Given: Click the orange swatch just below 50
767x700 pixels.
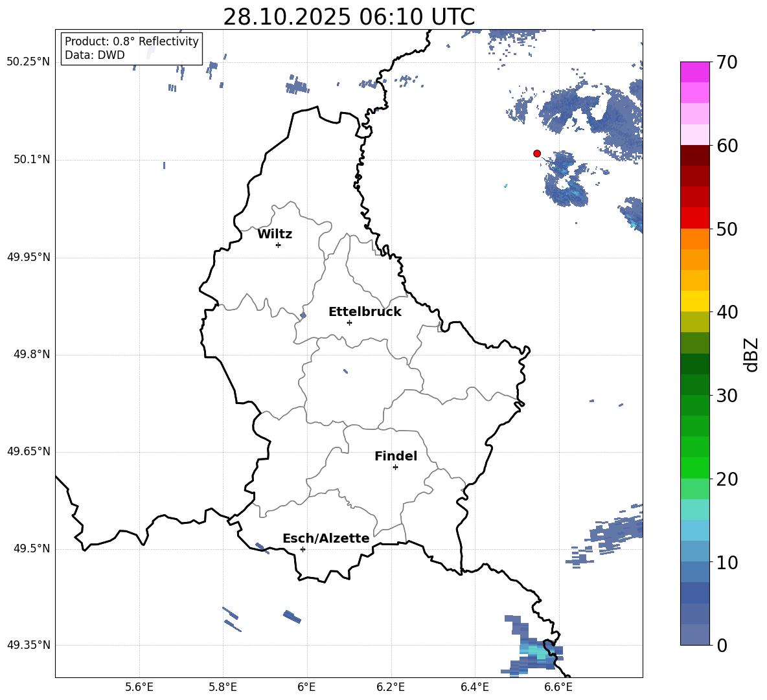Looking at the screenshot, I should pyautogui.click(x=694, y=239).
